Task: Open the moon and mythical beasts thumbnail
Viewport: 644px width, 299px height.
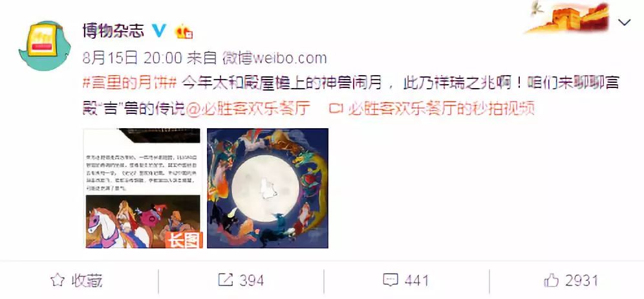Action: [268, 188]
